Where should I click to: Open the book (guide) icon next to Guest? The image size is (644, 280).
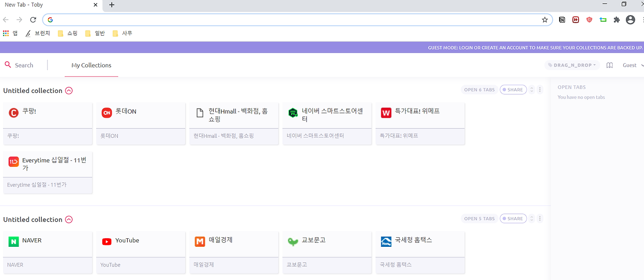click(609, 65)
